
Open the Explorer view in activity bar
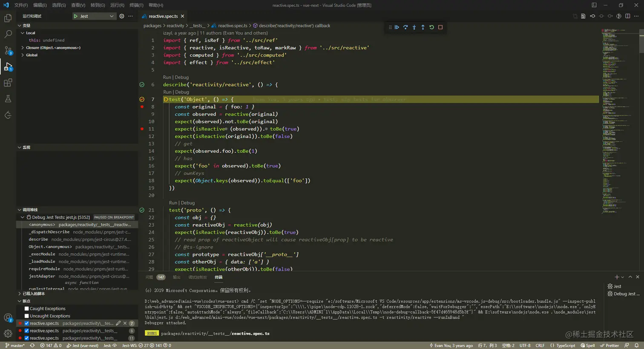point(8,18)
